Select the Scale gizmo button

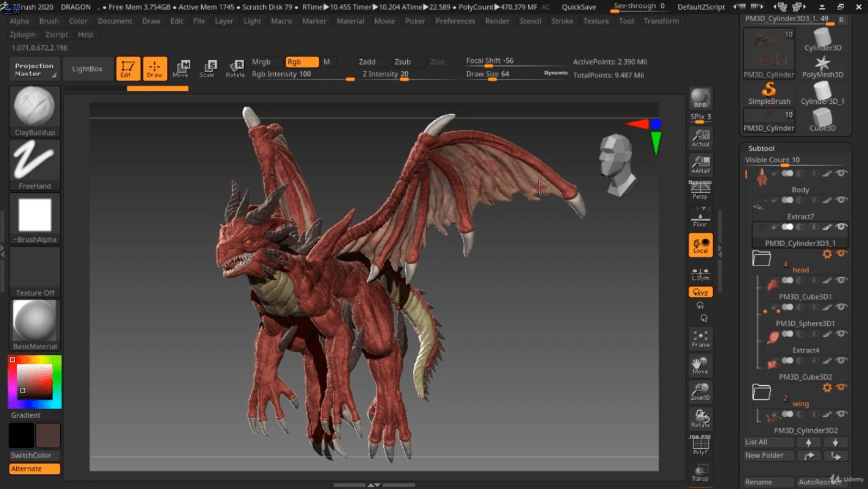[208, 68]
